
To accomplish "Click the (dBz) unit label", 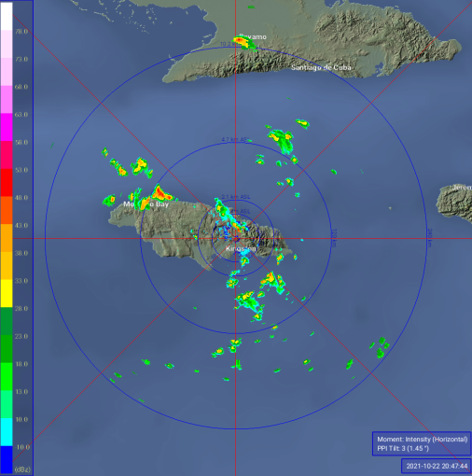I will tap(22, 469).
